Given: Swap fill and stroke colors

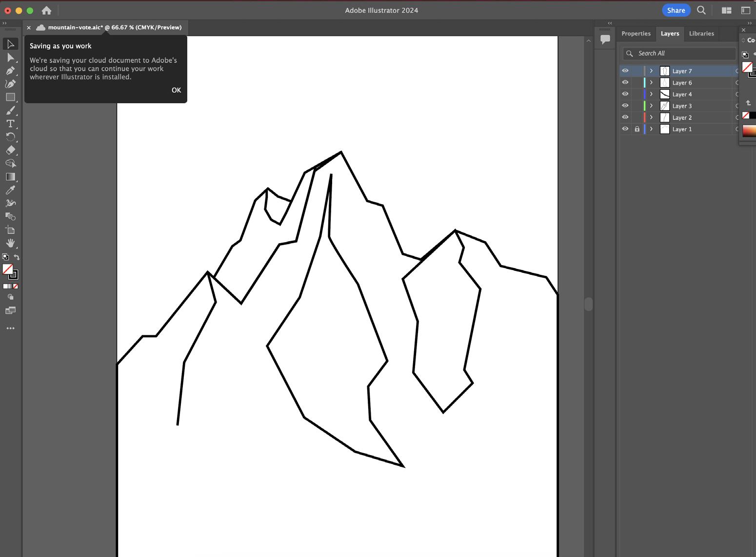Looking at the screenshot, I should (x=17, y=257).
